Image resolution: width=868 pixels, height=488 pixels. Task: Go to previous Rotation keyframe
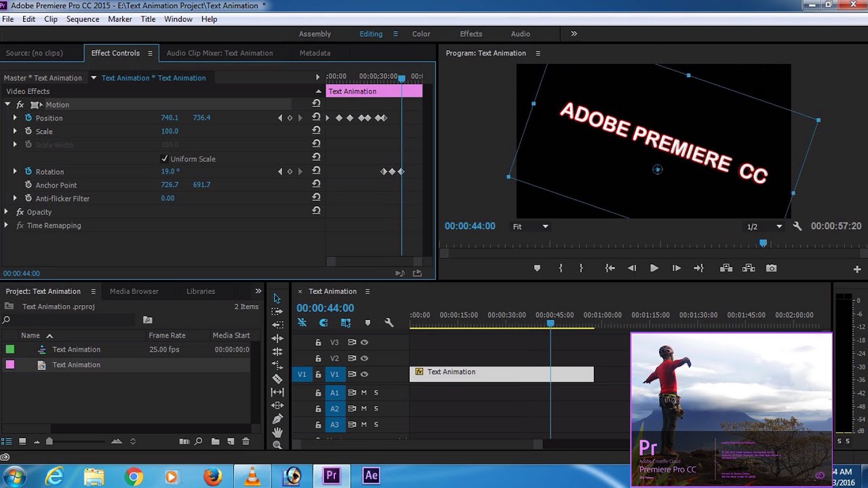(280, 171)
